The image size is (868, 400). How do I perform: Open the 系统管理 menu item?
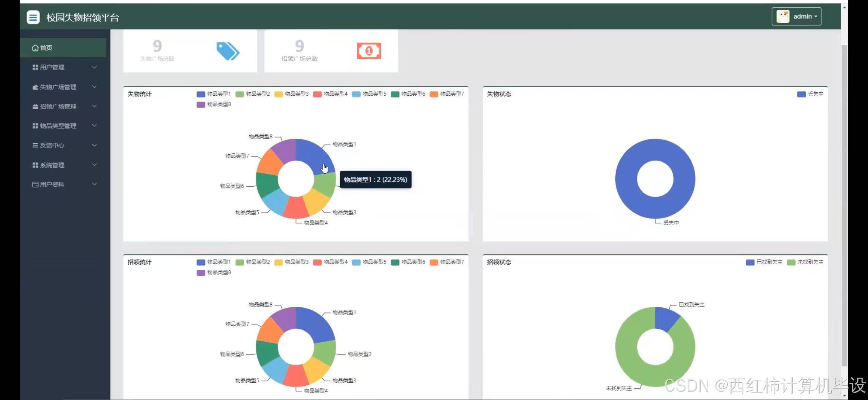(52, 165)
